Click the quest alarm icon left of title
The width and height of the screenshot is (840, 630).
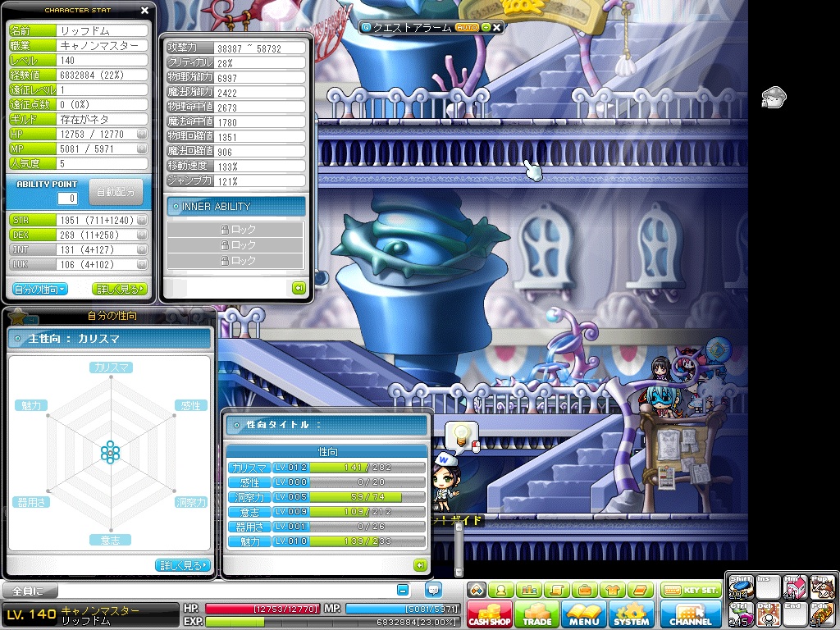click(x=367, y=27)
